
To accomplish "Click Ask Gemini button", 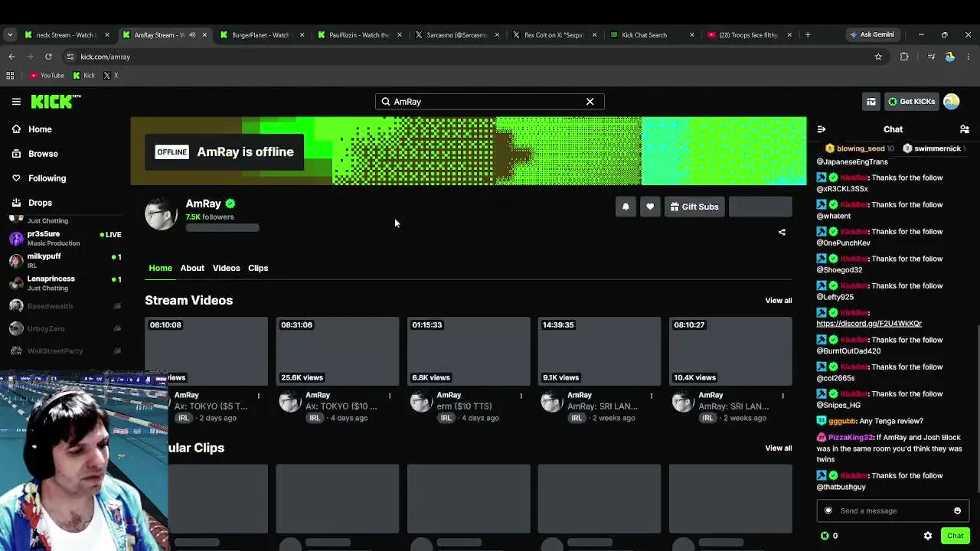I will (871, 34).
